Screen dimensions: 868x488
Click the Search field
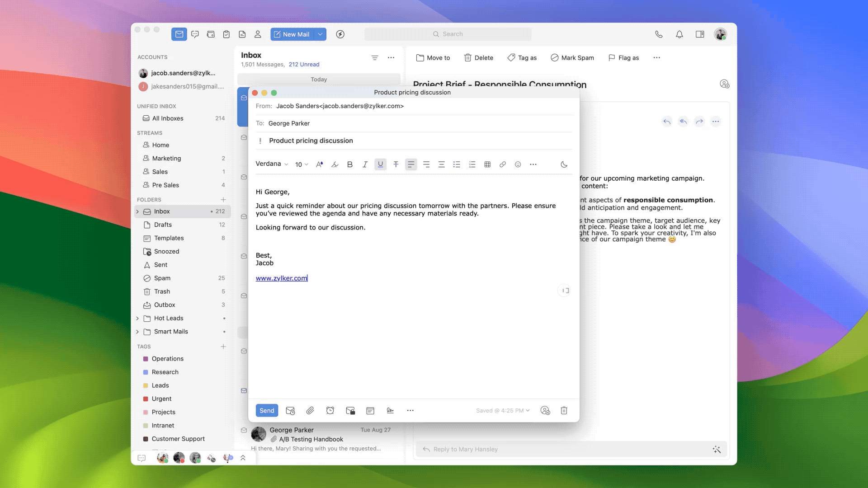(448, 34)
